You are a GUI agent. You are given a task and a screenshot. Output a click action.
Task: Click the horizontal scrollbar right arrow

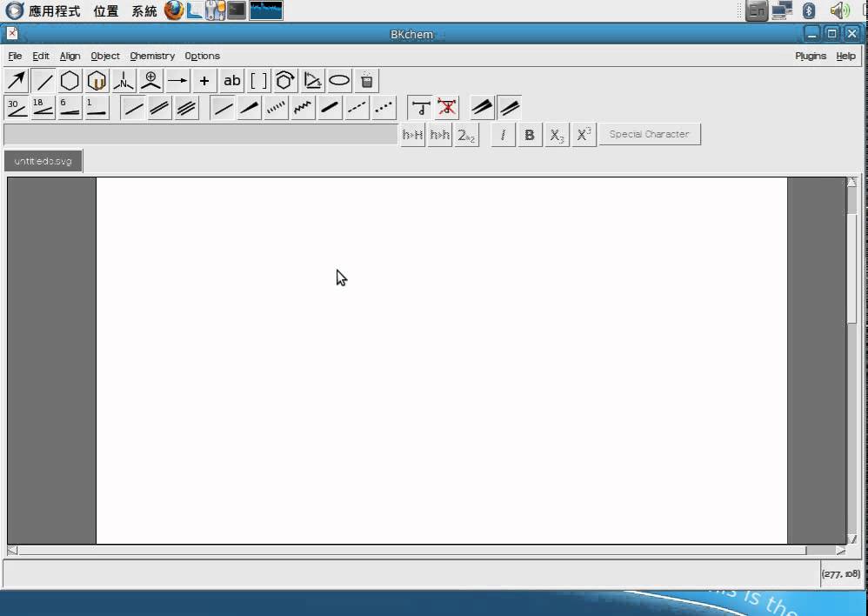841,550
